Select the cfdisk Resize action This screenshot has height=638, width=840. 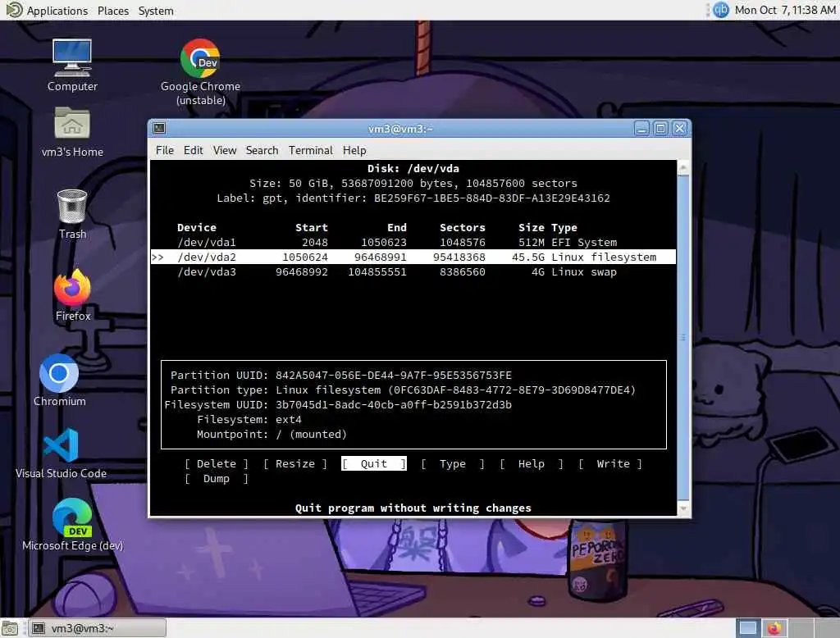(x=295, y=464)
